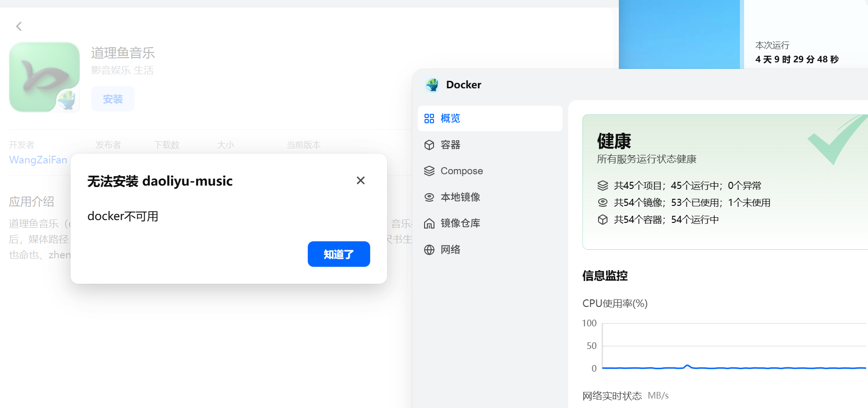Click the 网络实时状态 label
The width and height of the screenshot is (868, 408).
[612, 396]
